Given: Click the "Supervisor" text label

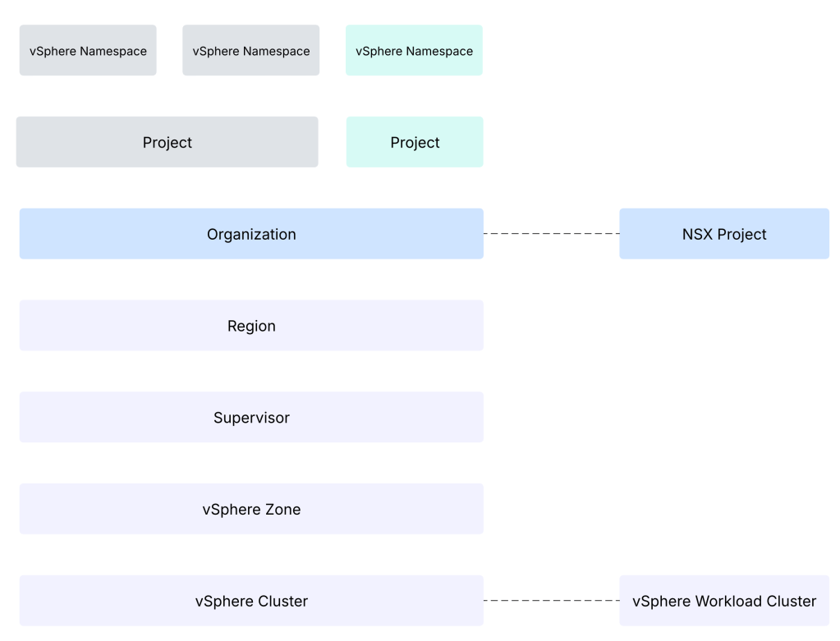Looking at the screenshot, I should pos(251,418).
